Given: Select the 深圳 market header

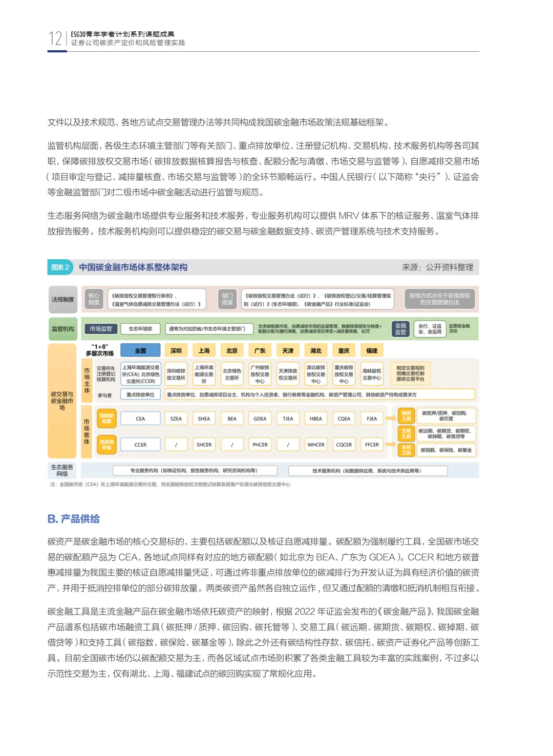Looking at the screenshot, I should point(176,351).
